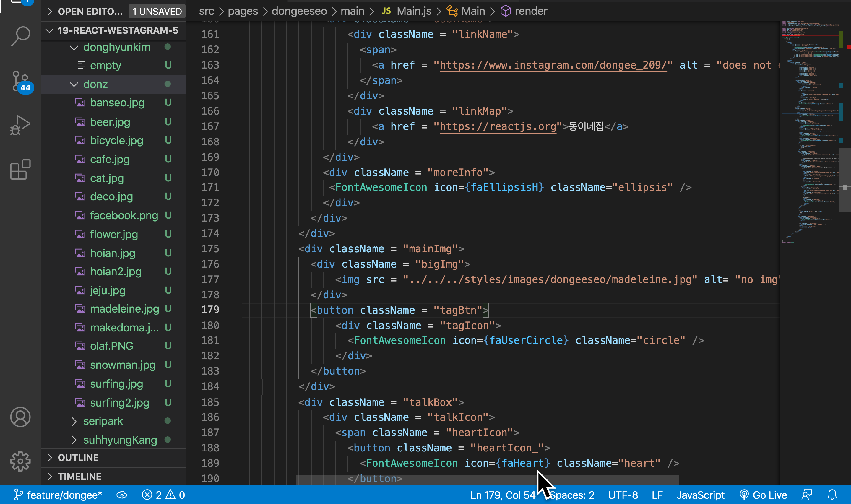This screenshot has height=504, width=851.
Task: Click the git branch feature/dongee* indicator
Action: pos(58,495)
